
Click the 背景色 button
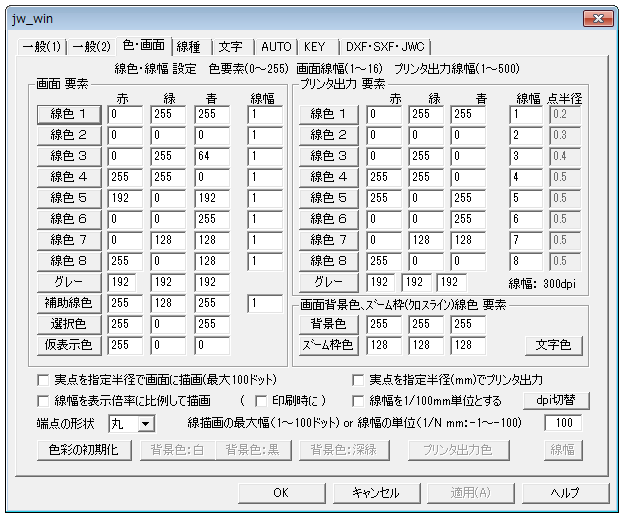coord(328,324)
